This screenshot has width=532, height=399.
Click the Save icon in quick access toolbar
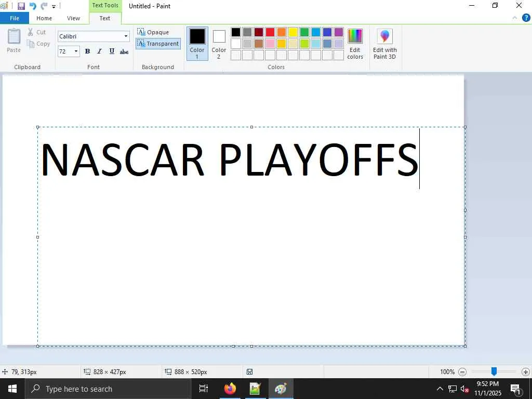(21, 6)
